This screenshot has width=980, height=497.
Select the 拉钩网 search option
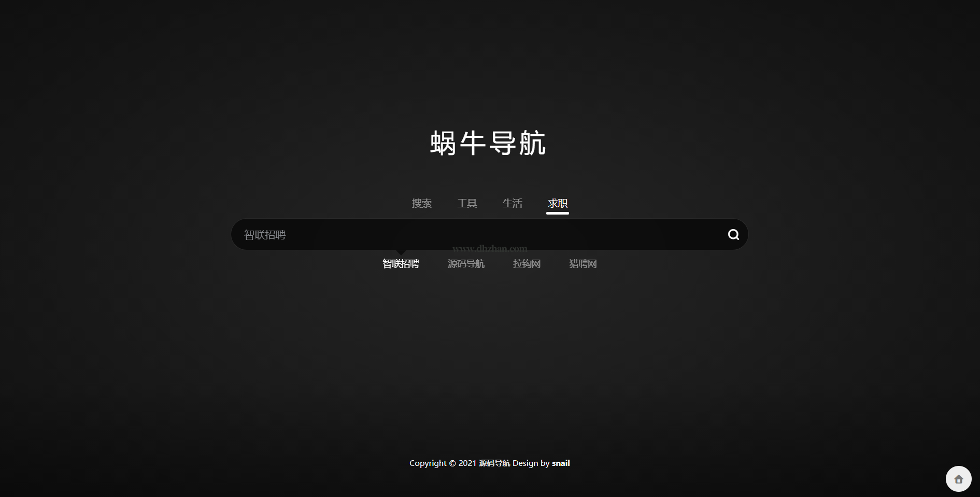527,264
